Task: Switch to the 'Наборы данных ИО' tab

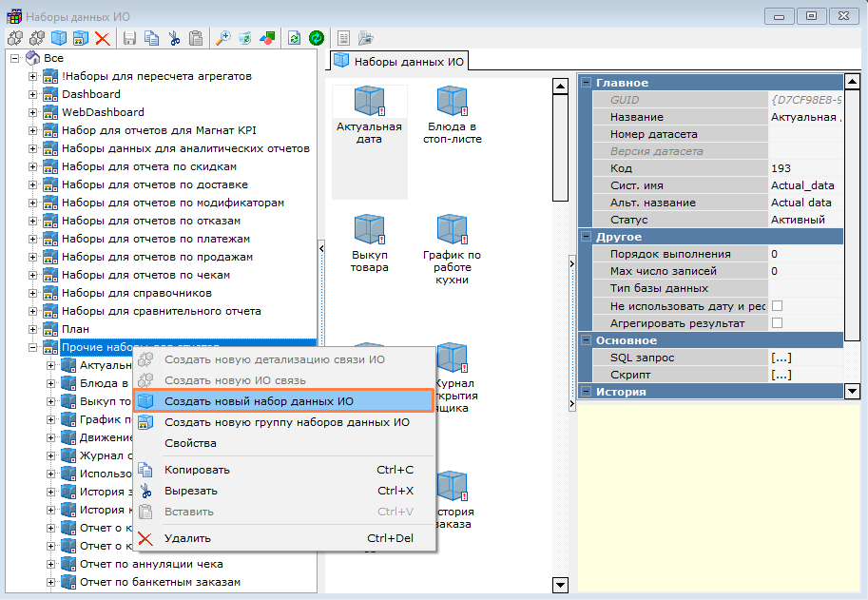Action: (x=399, y=61)
